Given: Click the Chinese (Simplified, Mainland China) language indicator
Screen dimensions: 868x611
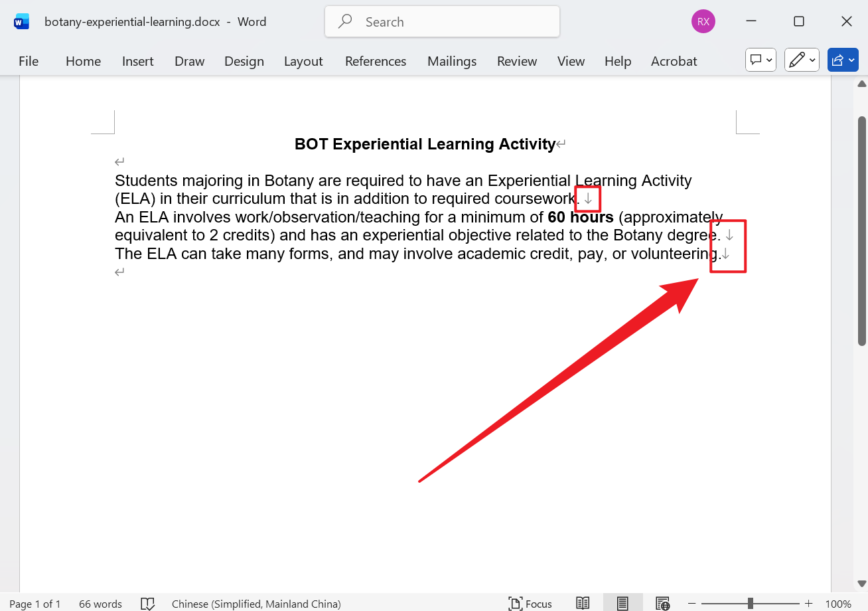Looking at the screenshot, I should (256, 604).
